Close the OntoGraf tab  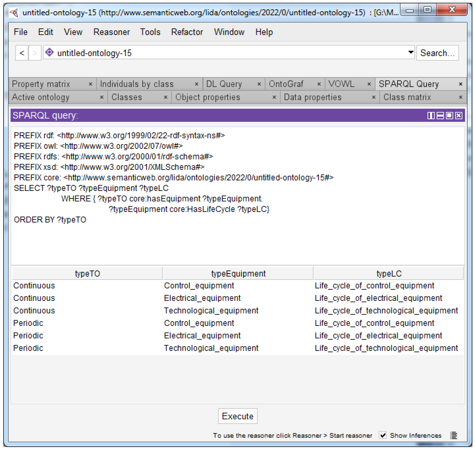point(319,84)
